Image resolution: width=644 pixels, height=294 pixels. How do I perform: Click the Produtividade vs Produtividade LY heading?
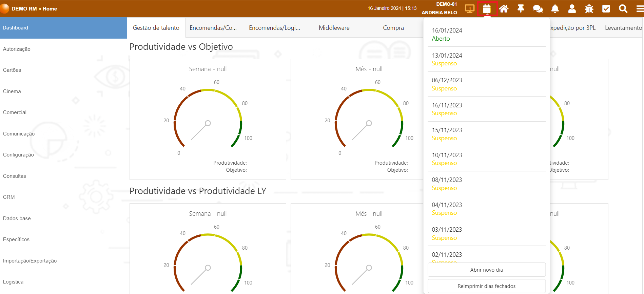coord(198,191)
